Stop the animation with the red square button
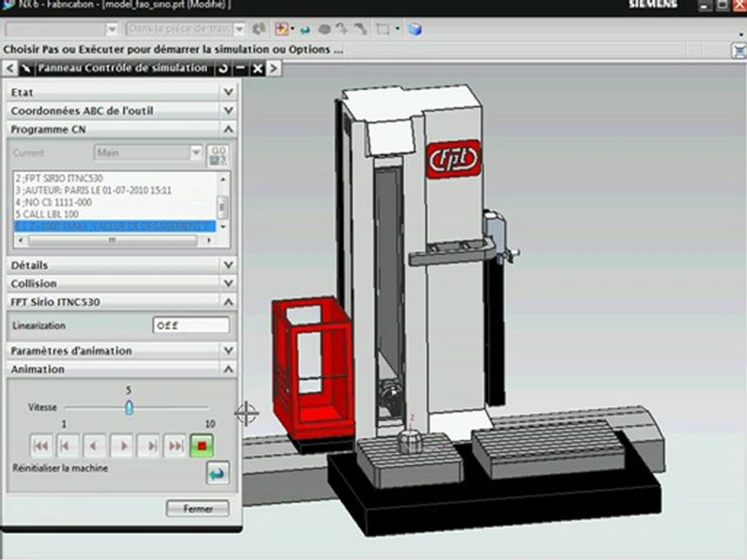This screenshot has width=747, height=560. pos(202,446)
